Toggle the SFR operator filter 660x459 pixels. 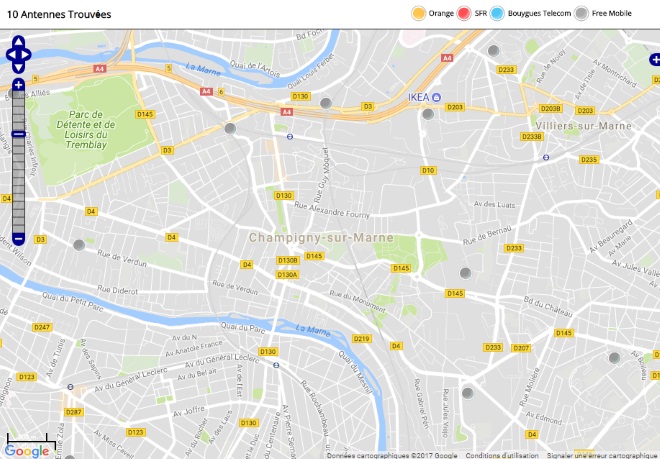point(471,13)
